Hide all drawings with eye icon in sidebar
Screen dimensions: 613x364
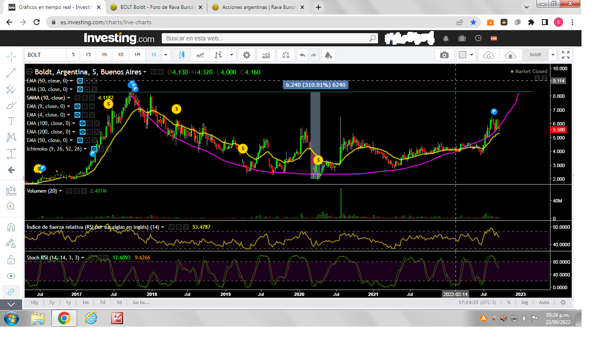tap(11, 276)
